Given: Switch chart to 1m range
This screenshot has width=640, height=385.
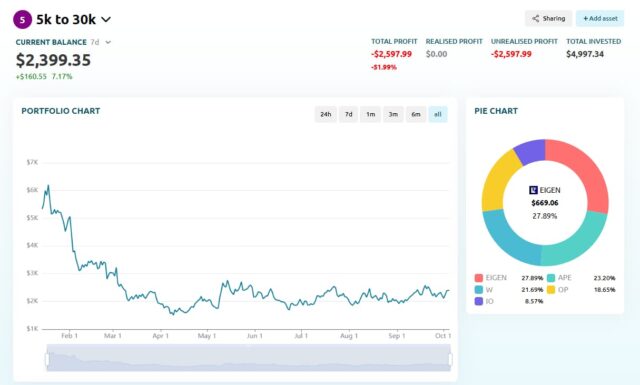Looking at the screenshot, I should (370, 114).
